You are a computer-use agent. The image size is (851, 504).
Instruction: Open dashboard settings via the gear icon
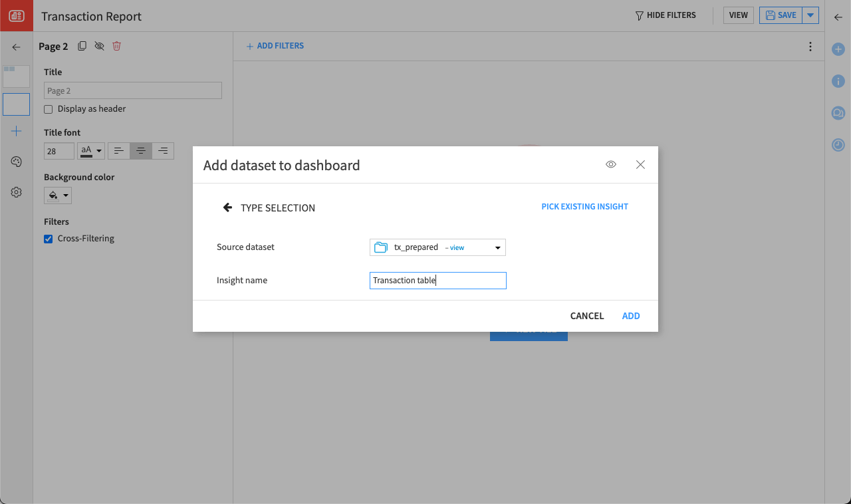click(x=16, y=192)
